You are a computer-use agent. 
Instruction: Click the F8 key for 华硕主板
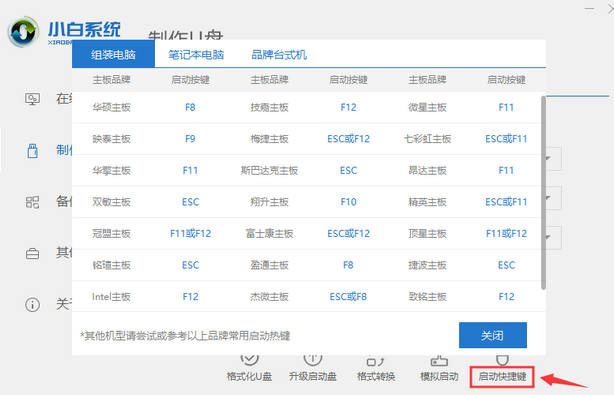click(190, 107)
